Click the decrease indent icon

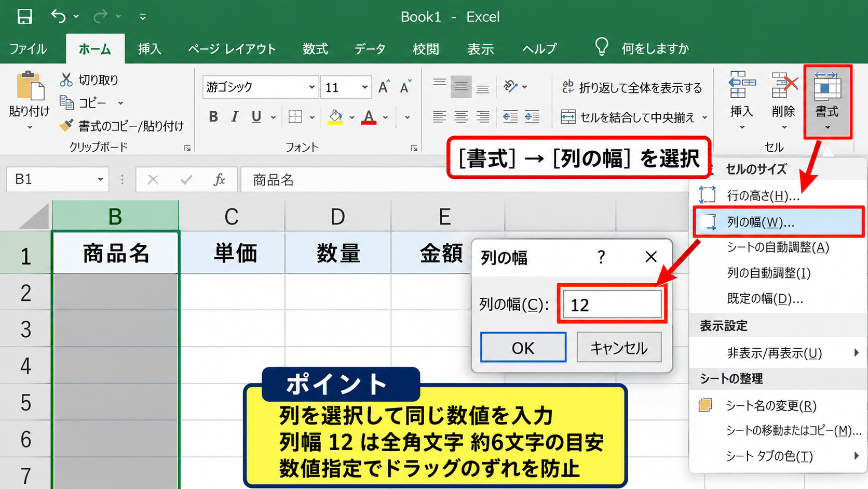(510, 117)
